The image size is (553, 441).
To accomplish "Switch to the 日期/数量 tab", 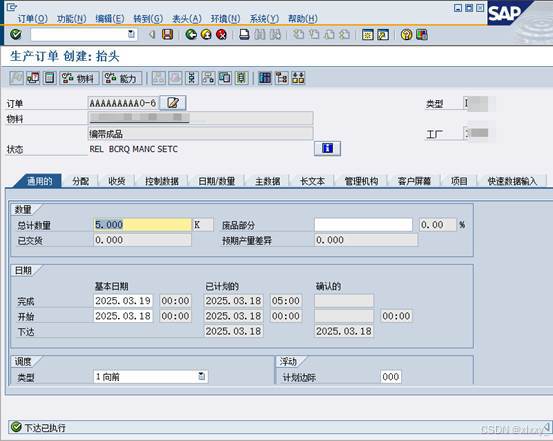I will [x=217, y=181].
